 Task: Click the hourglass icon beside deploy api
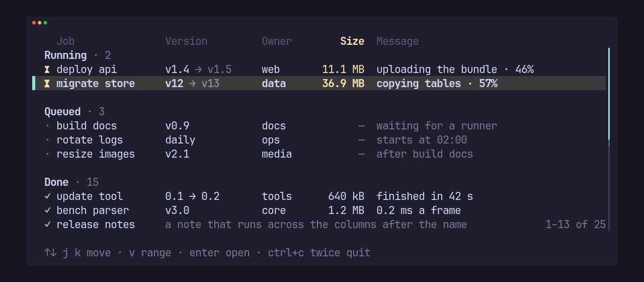coord(47,69)
